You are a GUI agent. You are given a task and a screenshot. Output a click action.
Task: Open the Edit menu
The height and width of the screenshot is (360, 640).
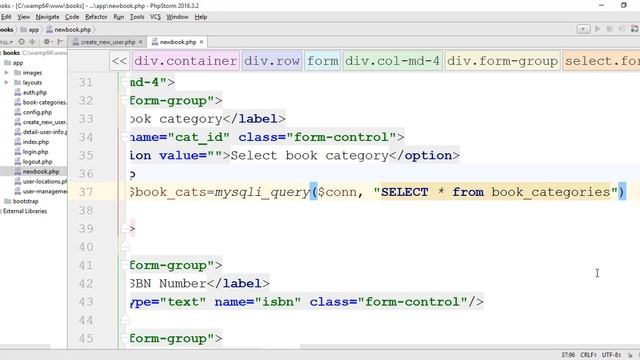tap(6, 17)
